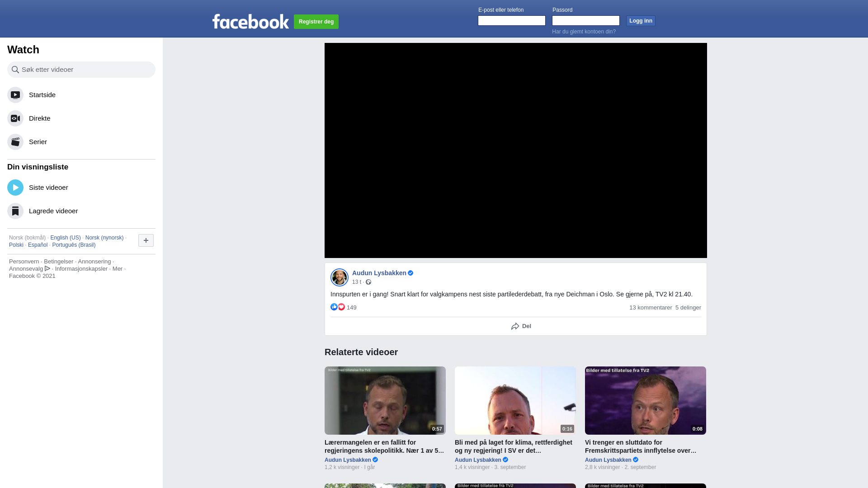Open 5 delinger

[x=688, y=308]
